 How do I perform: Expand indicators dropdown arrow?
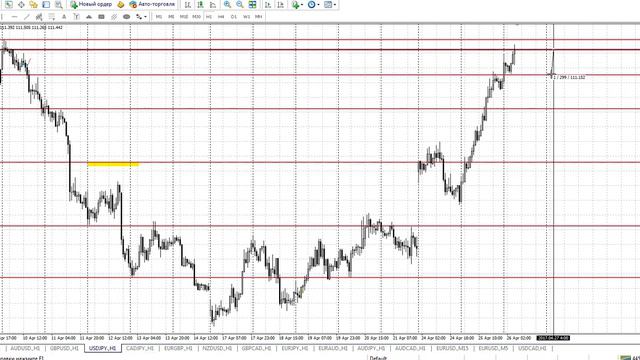pos(302,5)
